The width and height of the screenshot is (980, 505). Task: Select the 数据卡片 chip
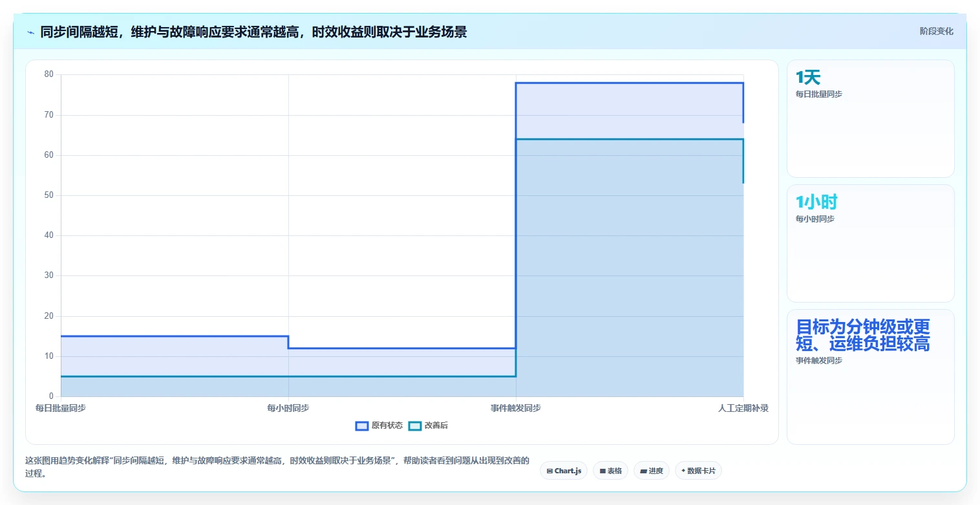[x=698, y=471]
